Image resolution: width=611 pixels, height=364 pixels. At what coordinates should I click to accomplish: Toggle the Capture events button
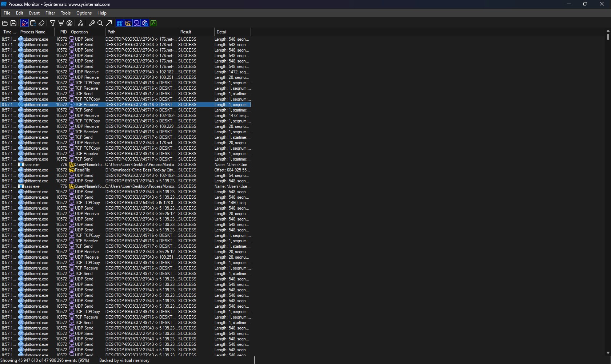tap(24, 23)
